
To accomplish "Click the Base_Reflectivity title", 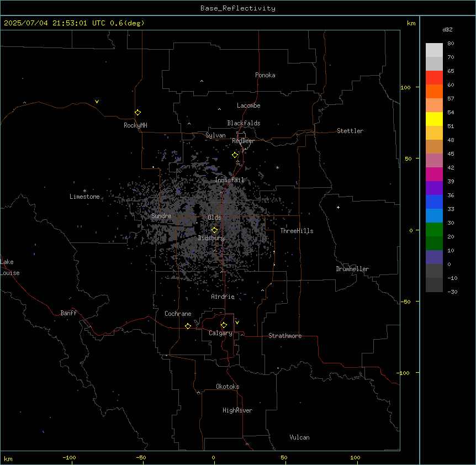I will pos(238,8).
